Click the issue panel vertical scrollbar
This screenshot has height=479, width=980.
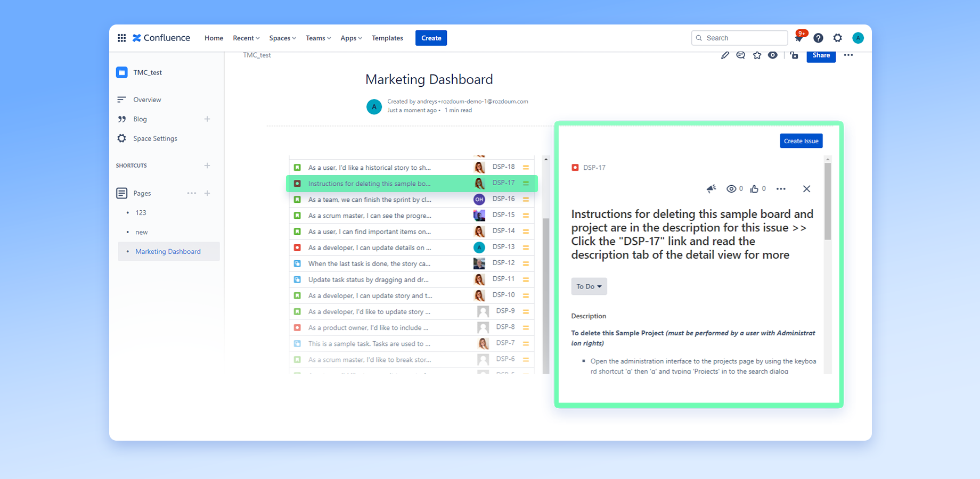pos(828,201)
